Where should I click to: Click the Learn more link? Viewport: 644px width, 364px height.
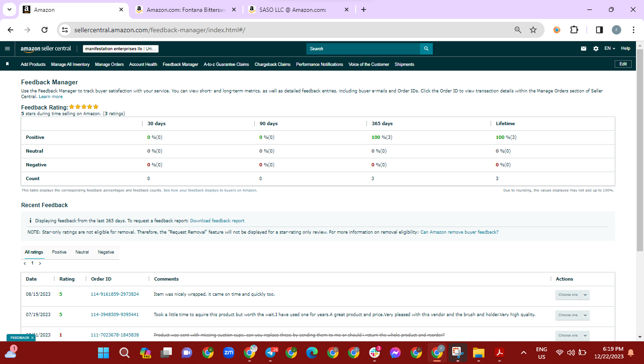point(51,97)
